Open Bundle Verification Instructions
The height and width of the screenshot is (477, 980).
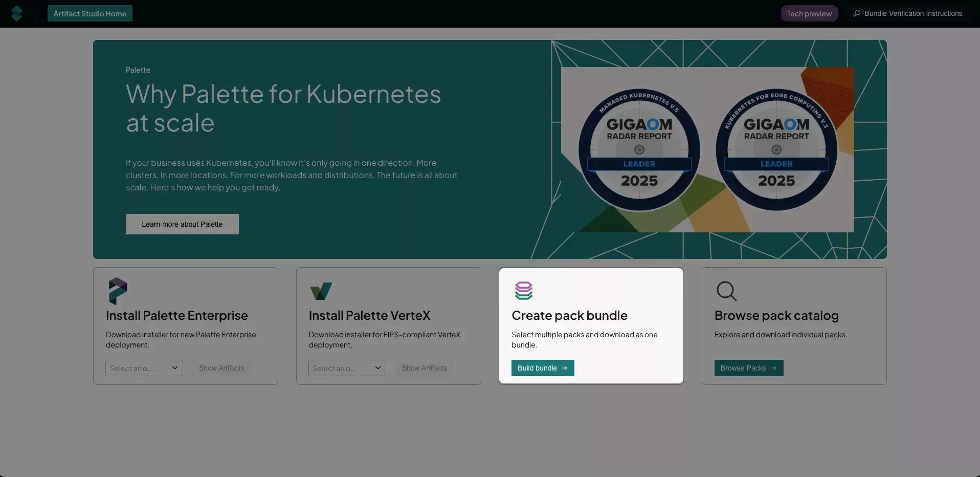click(x=912, y=13)
